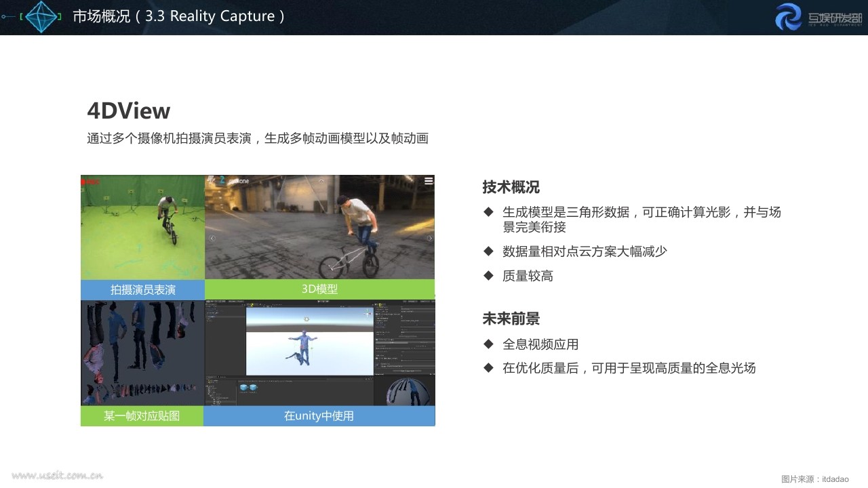Click the 通过多个摄像机拍摄演员表演 subtitle line
868x488 pixels.
(x=258, y=138)
